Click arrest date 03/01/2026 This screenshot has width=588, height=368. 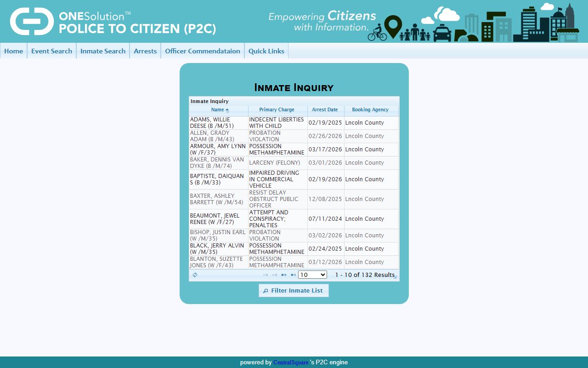point(325,163)
